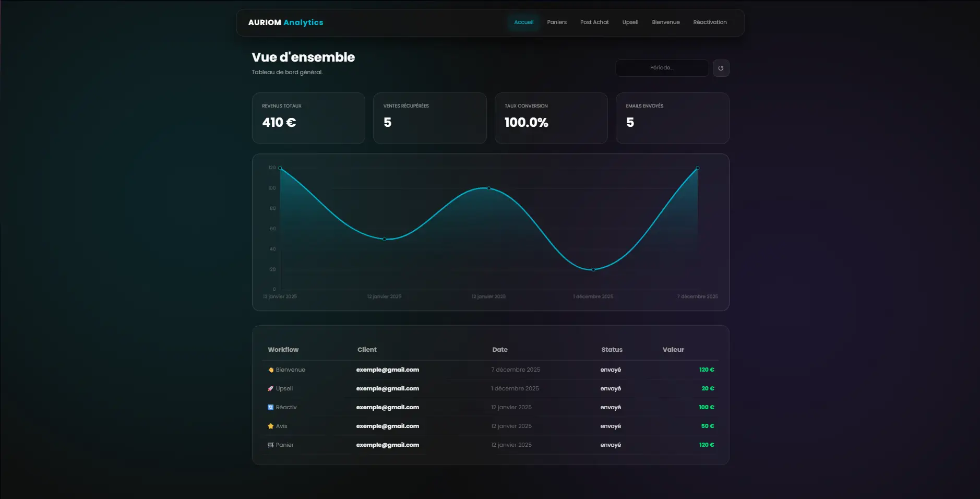Click the refresh icon beside the Période field
Viewport: 980px width, 499px height.
click(721, 68)
